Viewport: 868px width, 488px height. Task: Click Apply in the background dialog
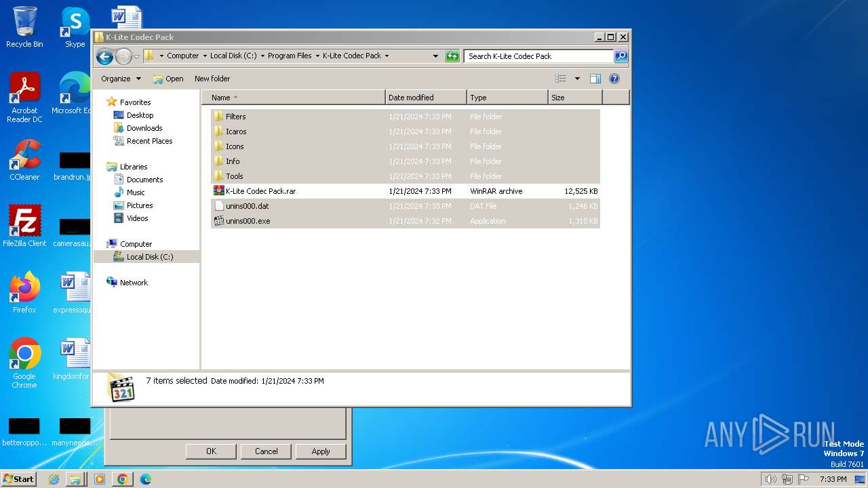click(x=321, y=451)
